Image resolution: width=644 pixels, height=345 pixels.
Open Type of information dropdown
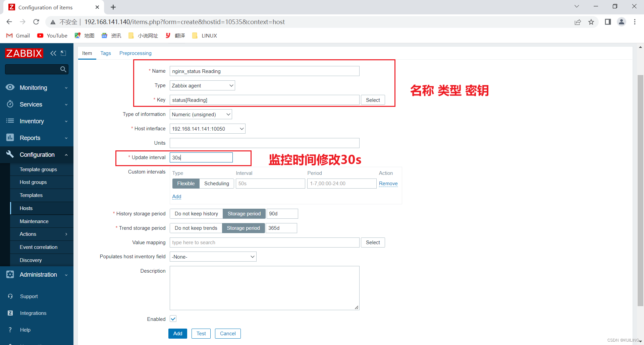coord(201,114)
